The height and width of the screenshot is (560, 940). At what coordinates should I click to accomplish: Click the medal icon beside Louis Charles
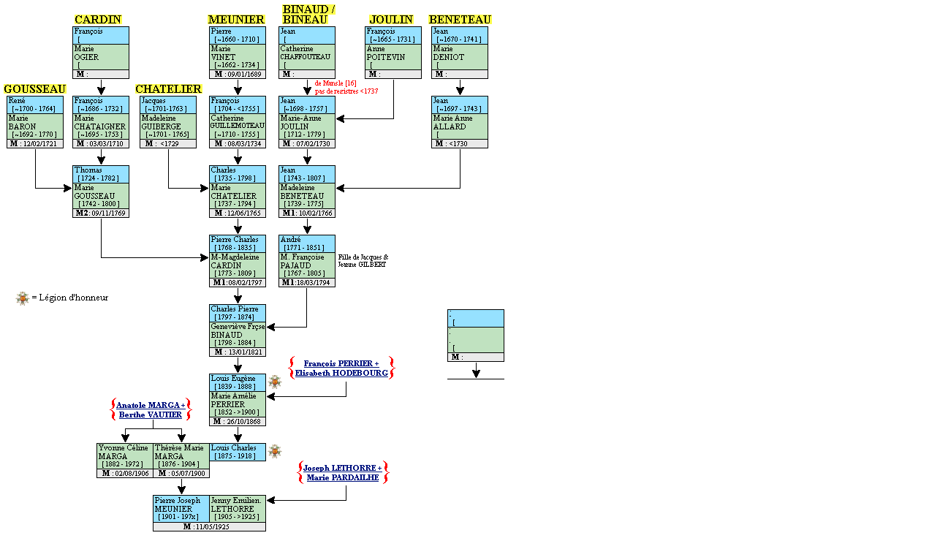point(275,451)
